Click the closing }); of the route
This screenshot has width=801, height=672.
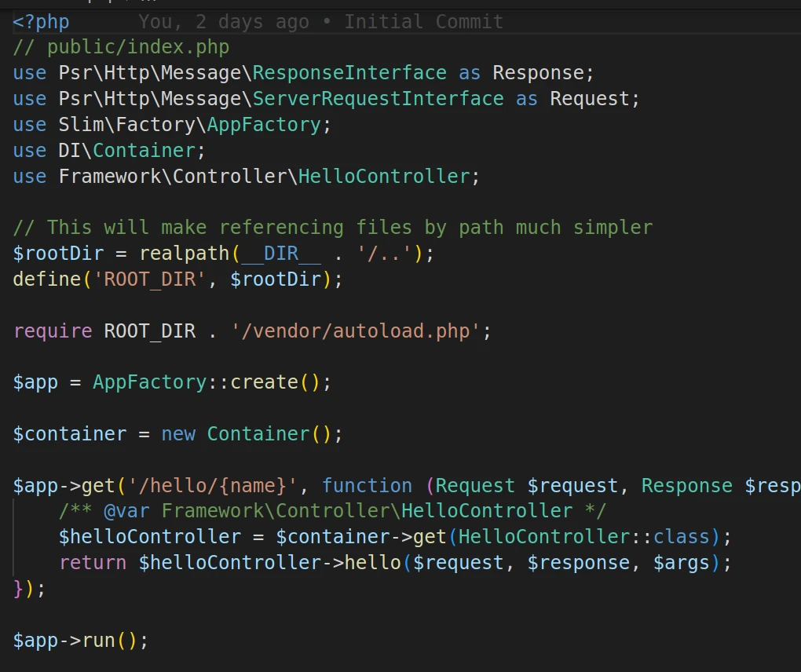tap(29, 589)
